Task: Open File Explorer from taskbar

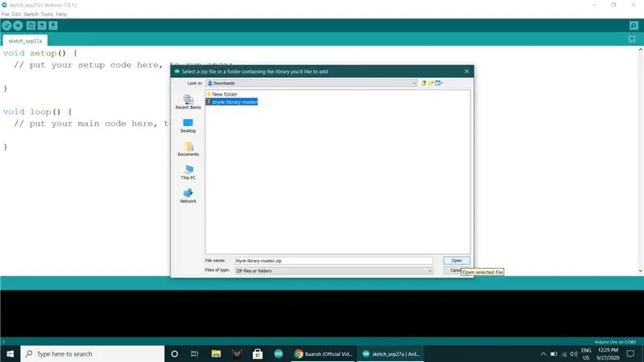Action: [x=216, y=354]
